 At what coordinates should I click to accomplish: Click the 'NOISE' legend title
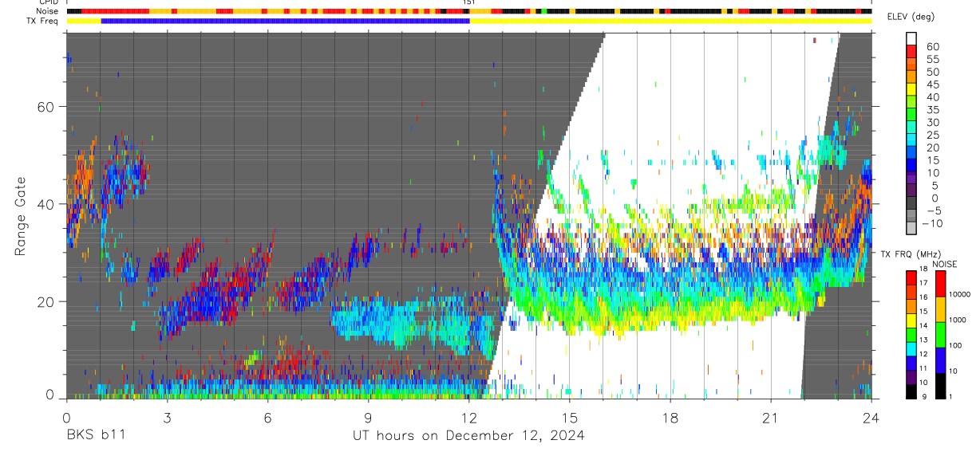coord(944,264)
